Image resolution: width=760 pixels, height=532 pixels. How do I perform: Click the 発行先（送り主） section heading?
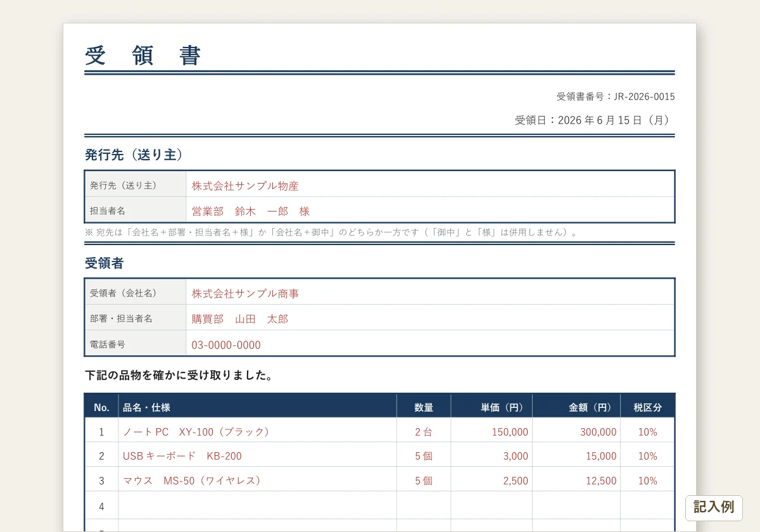click(134, 155)
